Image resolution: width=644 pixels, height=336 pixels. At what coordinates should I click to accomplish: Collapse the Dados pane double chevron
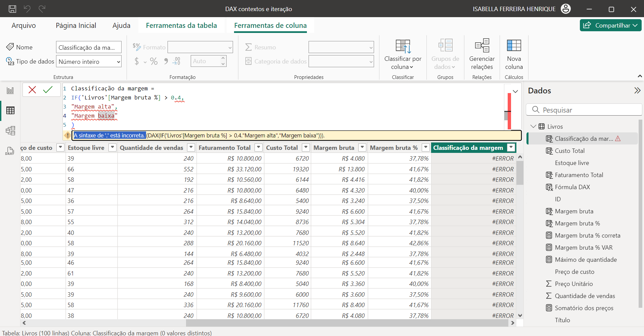point(637,90)
